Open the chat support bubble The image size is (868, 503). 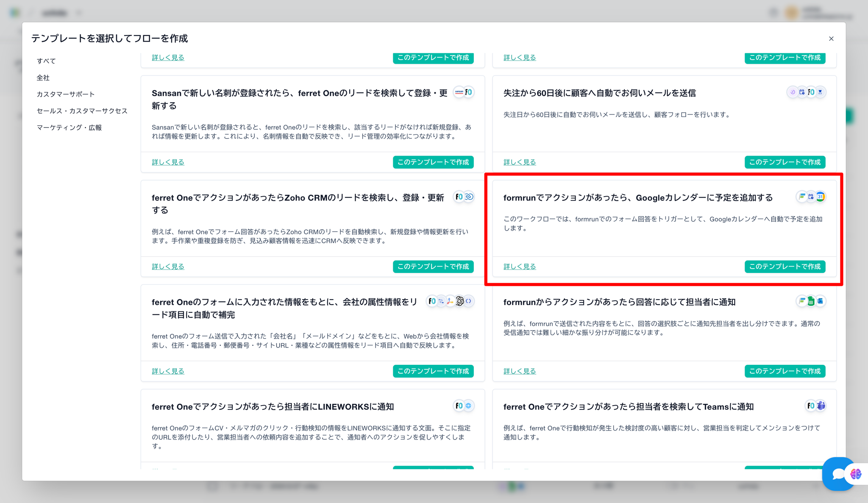tap(837, 474)
